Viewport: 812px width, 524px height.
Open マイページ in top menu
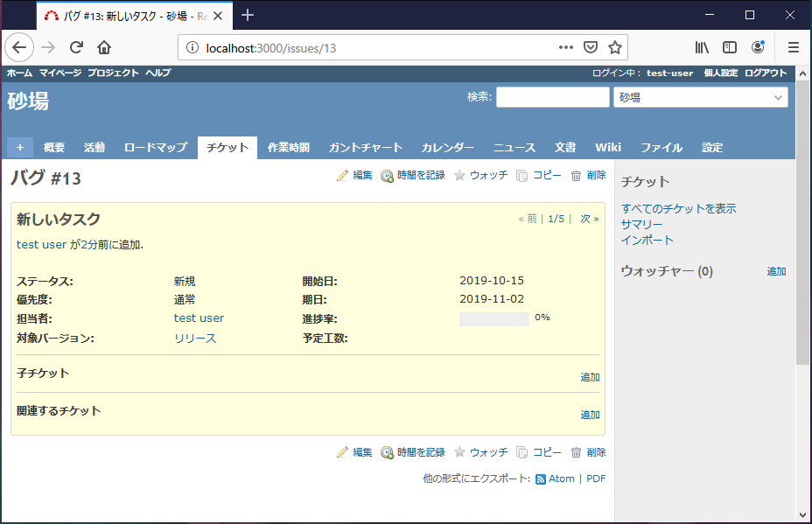60,73
